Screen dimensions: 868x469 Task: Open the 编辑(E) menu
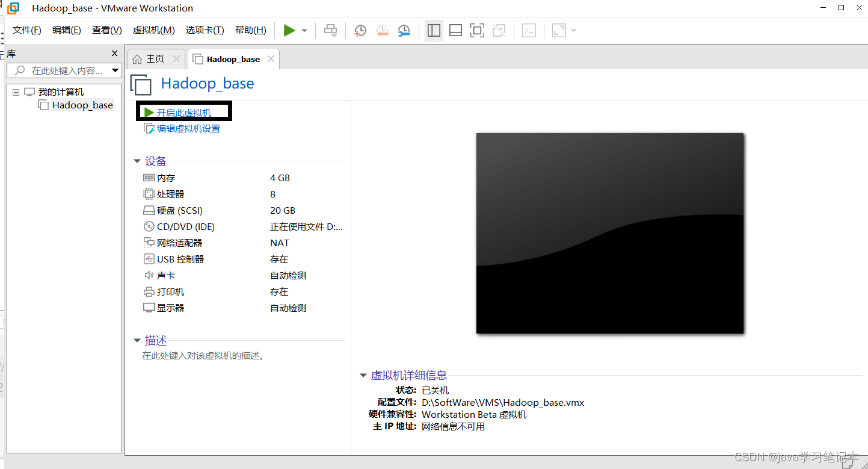pos(67,30)
